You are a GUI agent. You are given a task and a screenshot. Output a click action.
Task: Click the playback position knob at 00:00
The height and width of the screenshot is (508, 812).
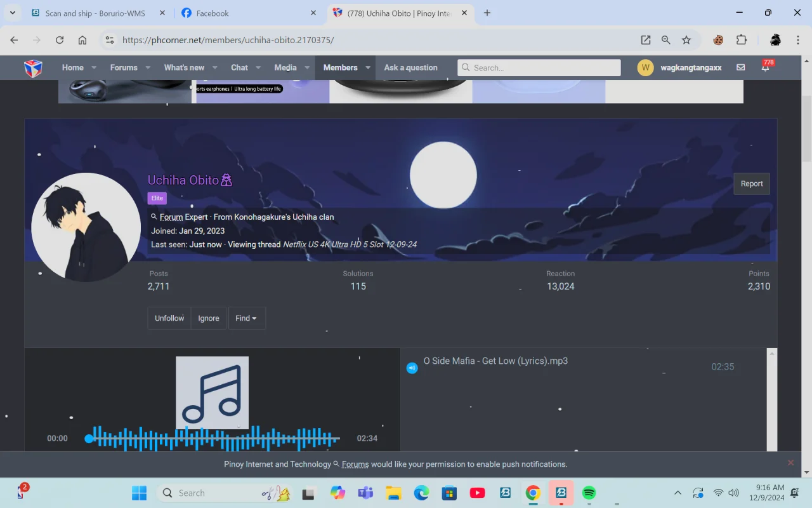pos(89,438)
